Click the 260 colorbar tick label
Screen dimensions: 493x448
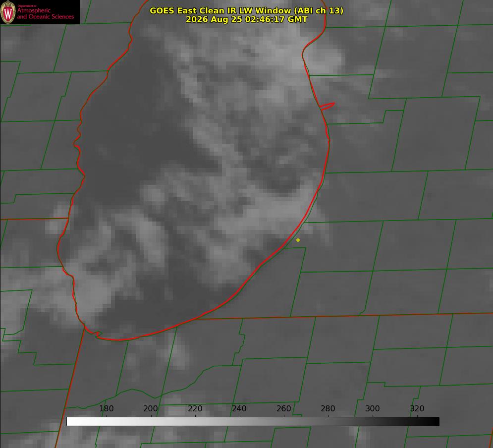click(283, 408)
